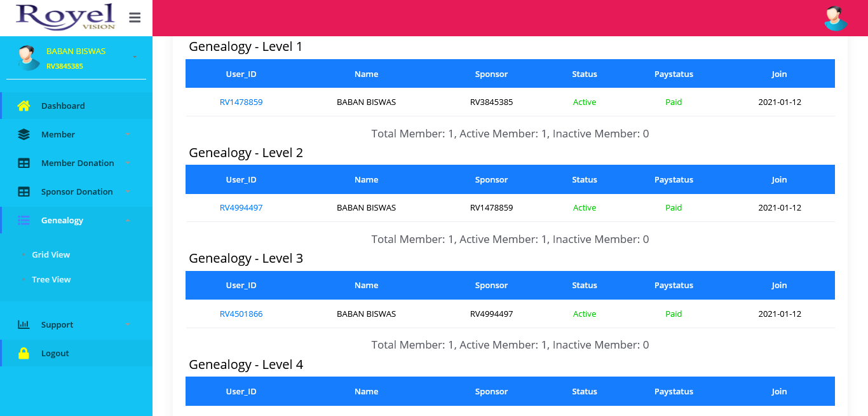The width and height of the screenshot is (868, 416).
Task: Expand the Support submenu arrow
Action: (x=128, y=324)
